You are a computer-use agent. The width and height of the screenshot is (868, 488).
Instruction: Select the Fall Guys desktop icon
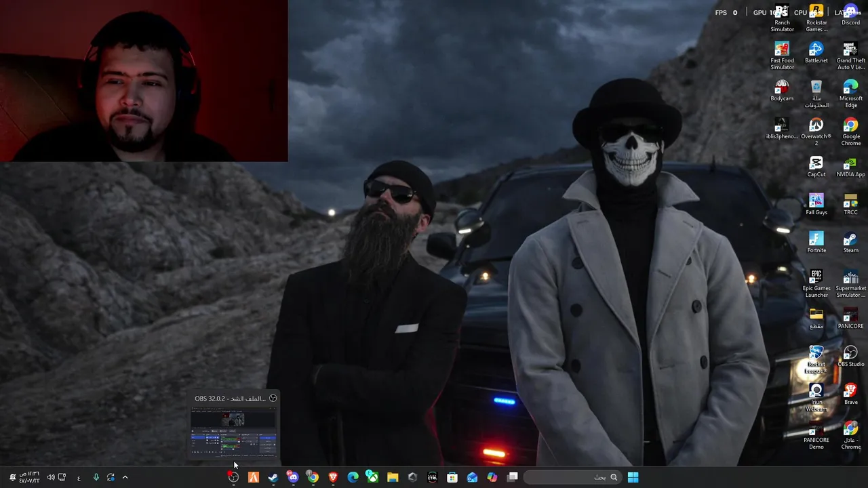816,205
